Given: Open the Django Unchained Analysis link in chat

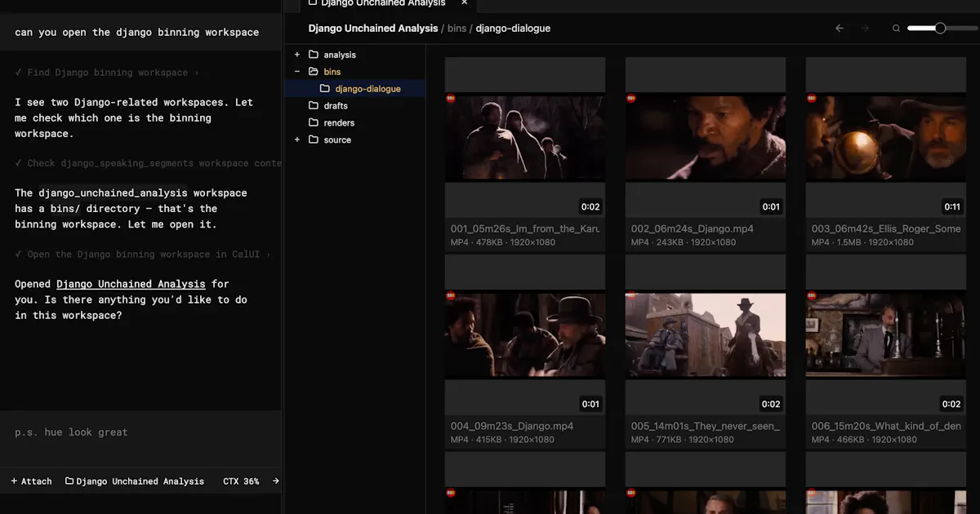Looking at the screenshot, I should (x=131, y=284).
